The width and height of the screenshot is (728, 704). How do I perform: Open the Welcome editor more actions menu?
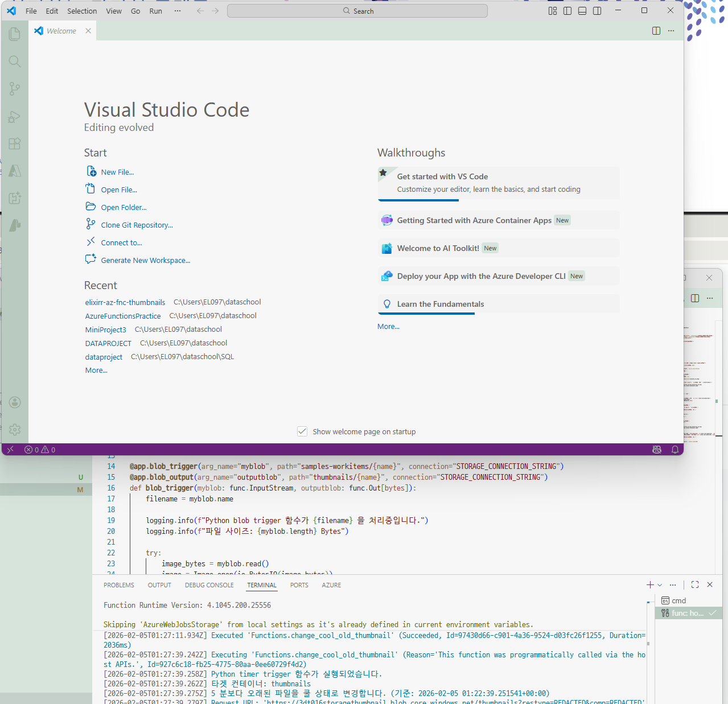pos(671,31)
